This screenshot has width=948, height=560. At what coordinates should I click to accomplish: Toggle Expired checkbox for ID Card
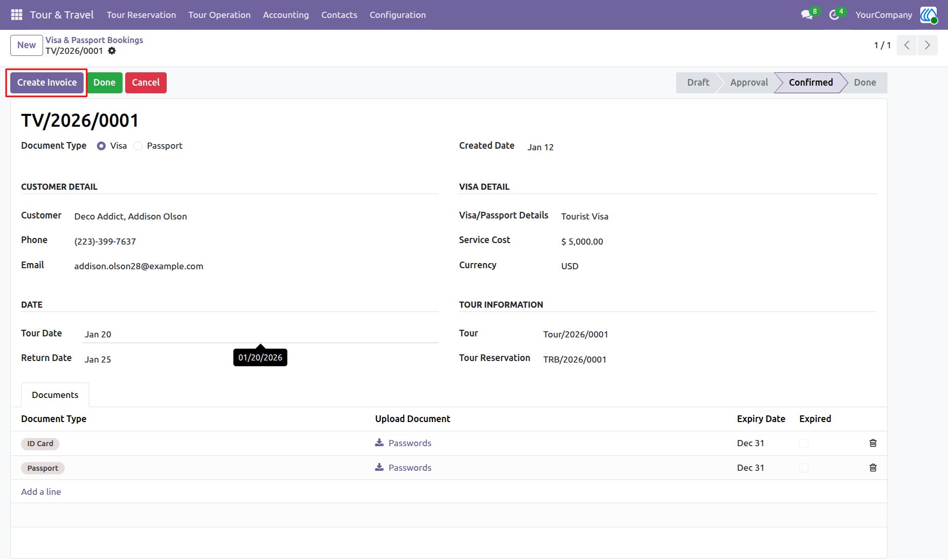click(x=804, y=443)
